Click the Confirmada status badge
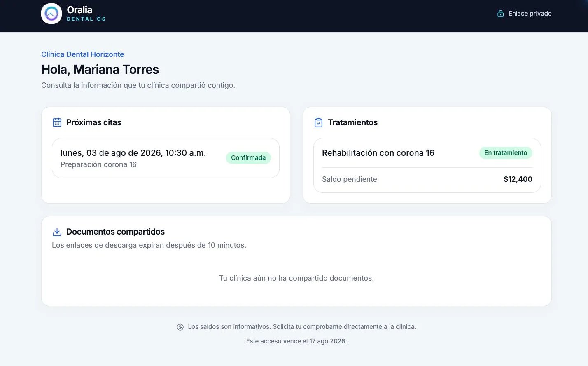 click(248, 158)
